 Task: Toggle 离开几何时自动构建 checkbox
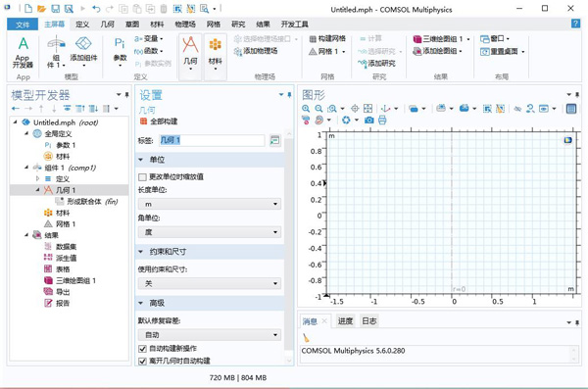(142, 362)
